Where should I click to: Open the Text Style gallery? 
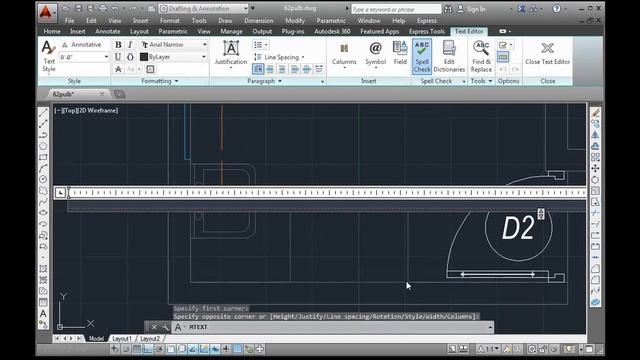click(49, 56)
